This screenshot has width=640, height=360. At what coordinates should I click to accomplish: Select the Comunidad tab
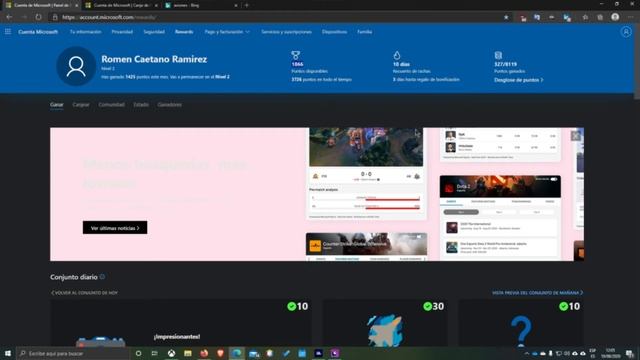(x=111, y=105)
